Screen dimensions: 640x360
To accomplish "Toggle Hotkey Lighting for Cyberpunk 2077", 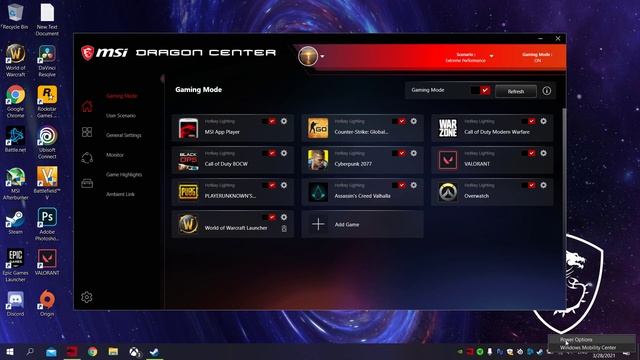I will [399, 153].
